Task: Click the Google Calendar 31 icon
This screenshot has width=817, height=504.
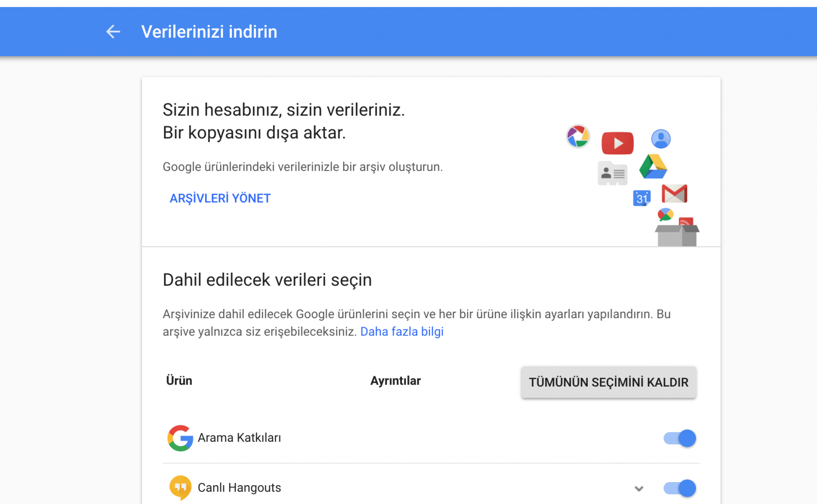Action: [x=641, y=198]
